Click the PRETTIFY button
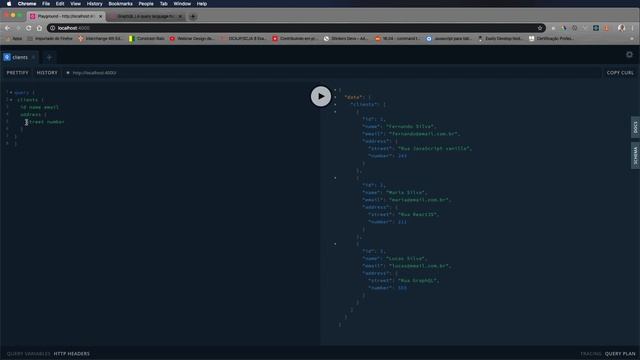Viewport: 640px width, 360px height. pyautogui.click(x=18, y=73)
